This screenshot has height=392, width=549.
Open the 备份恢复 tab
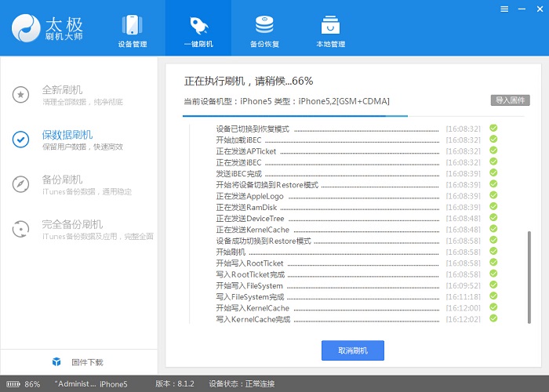pos(264,31)
